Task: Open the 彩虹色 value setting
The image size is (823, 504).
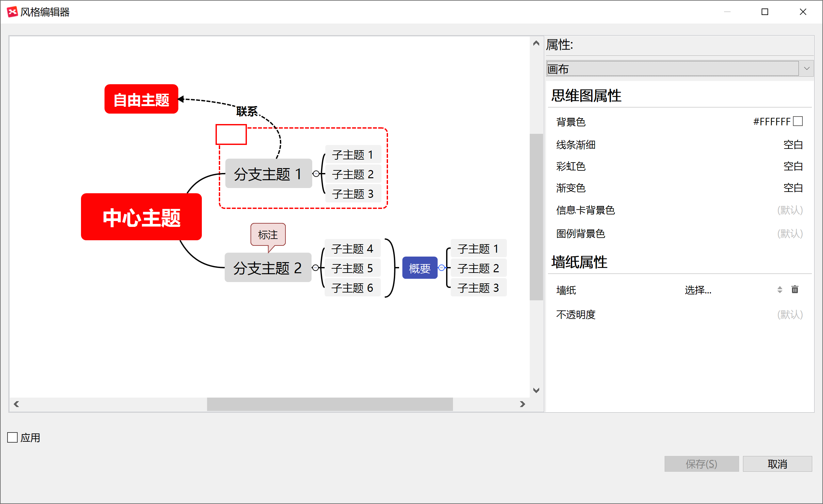Action: coord(793,166)
